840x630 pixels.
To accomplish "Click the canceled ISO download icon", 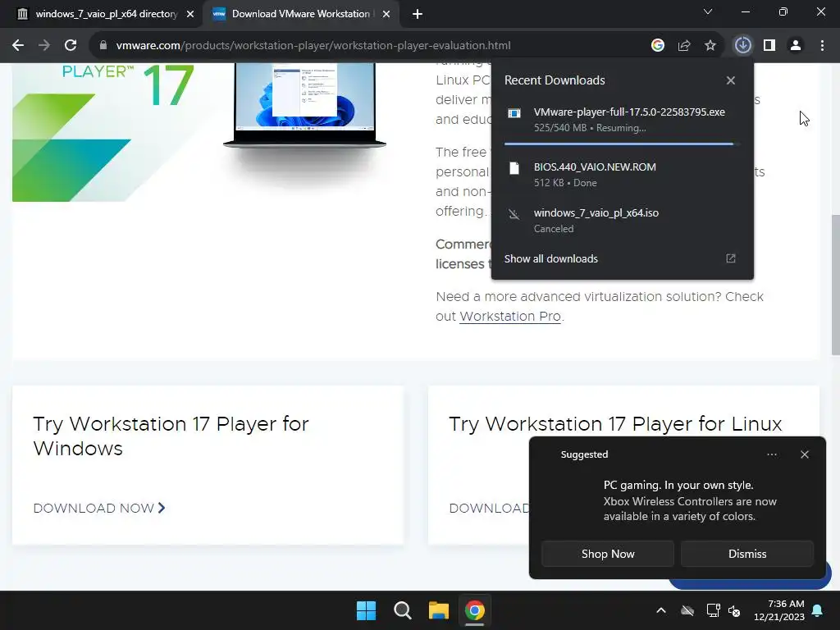I will click(x=514, y=215).
